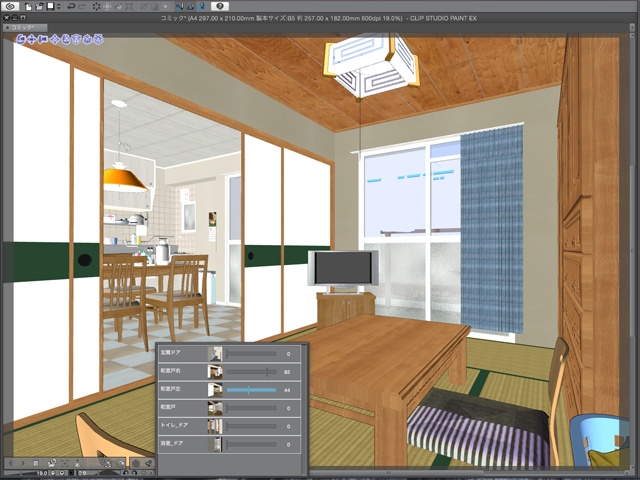The height and width of the screenshot is (480, 640).
Task: Rotate canvas right from status bar
Action: click(135, 473)
